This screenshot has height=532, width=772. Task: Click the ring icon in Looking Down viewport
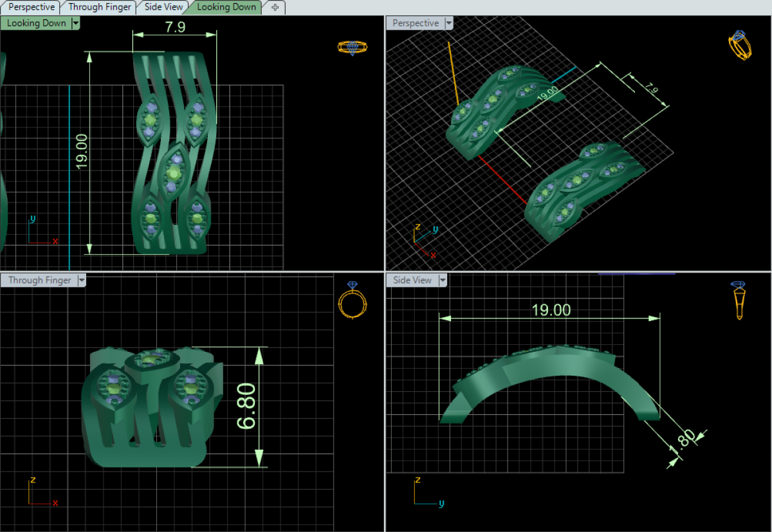click(352, 47)
